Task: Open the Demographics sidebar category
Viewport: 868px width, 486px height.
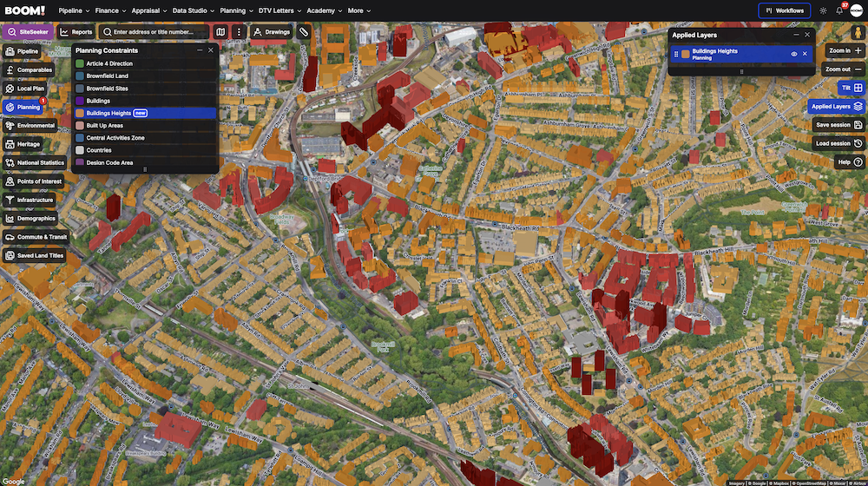Action: point(30,219)
